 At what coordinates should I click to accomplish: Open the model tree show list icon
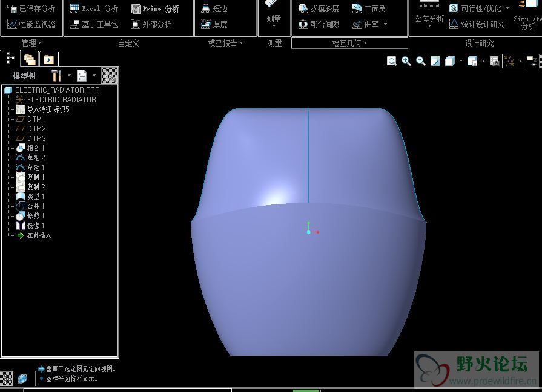82,75
